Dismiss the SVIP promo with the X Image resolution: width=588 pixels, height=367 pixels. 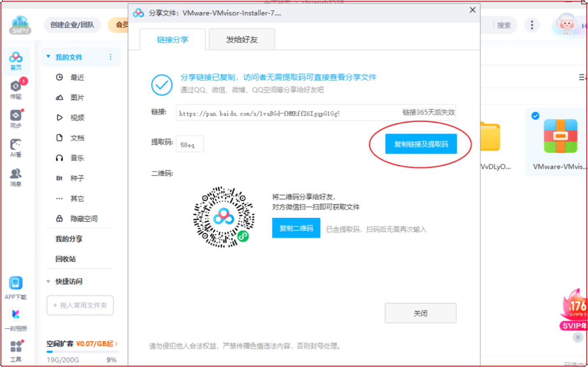point(578,337)
